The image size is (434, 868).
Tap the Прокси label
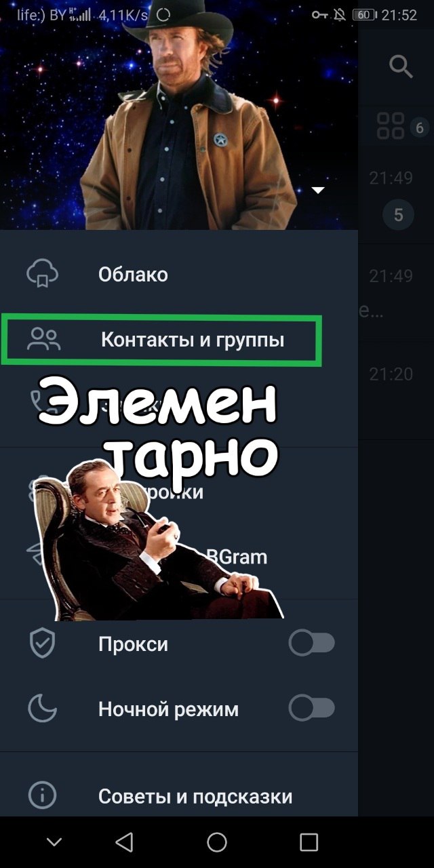click(x=133, y=644)
